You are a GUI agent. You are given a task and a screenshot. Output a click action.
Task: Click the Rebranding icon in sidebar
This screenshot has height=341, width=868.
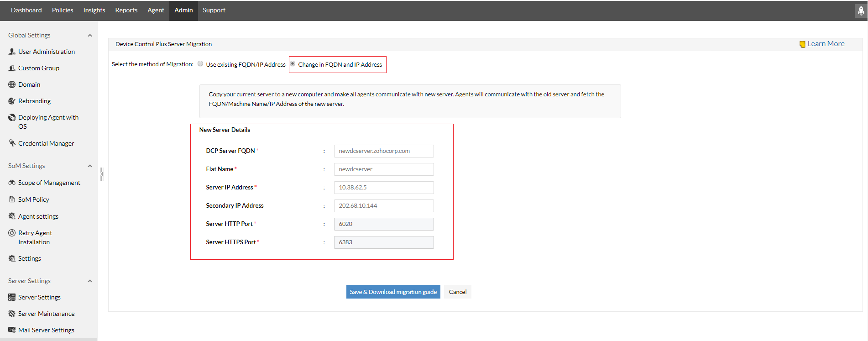tap(12, 101)
